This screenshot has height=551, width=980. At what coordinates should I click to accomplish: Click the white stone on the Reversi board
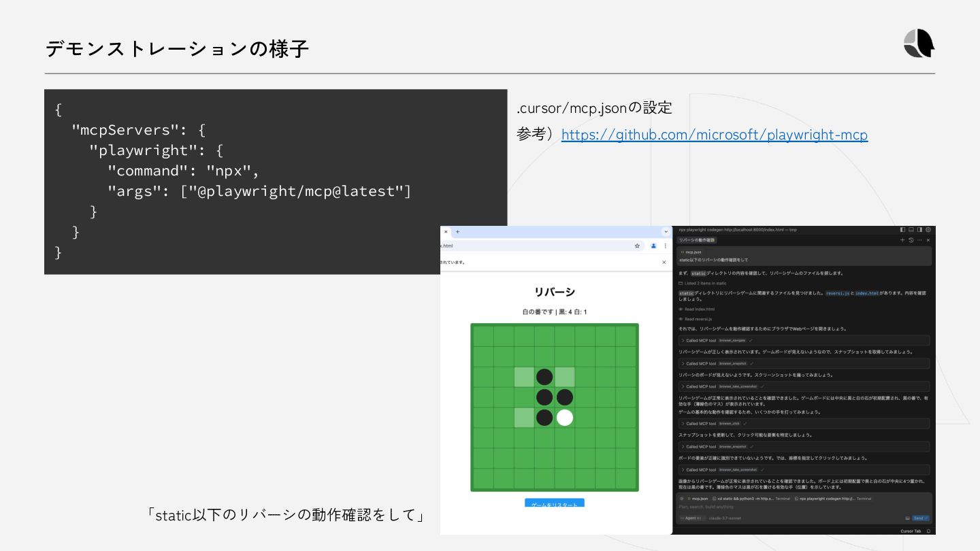point(564,418)
